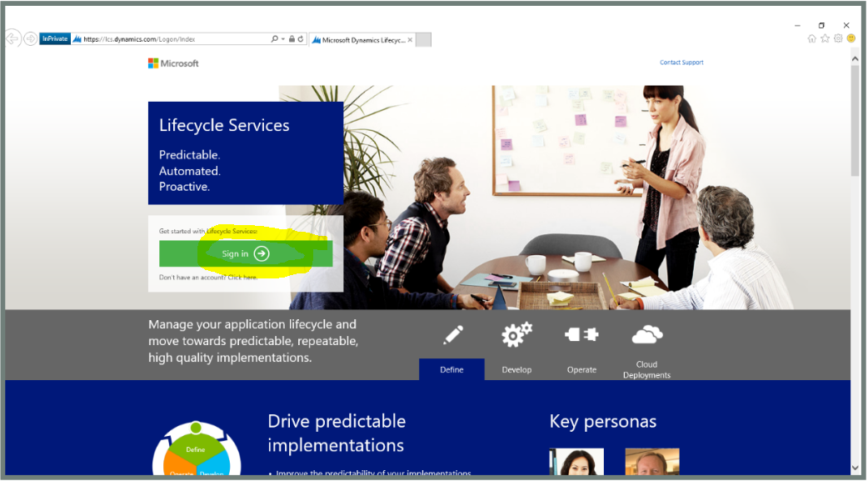Viewport: 868px width, 481px height.
Task: Click the Lifecycle Services heading
Action: [224, 125]
